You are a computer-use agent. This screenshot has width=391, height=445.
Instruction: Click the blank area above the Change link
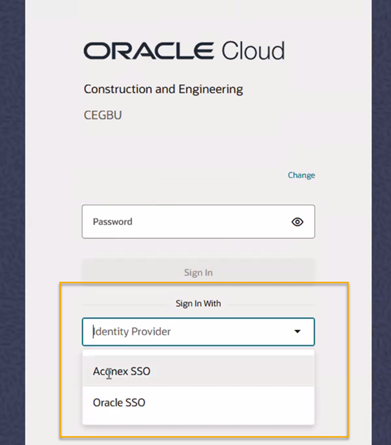click(301, 150)
